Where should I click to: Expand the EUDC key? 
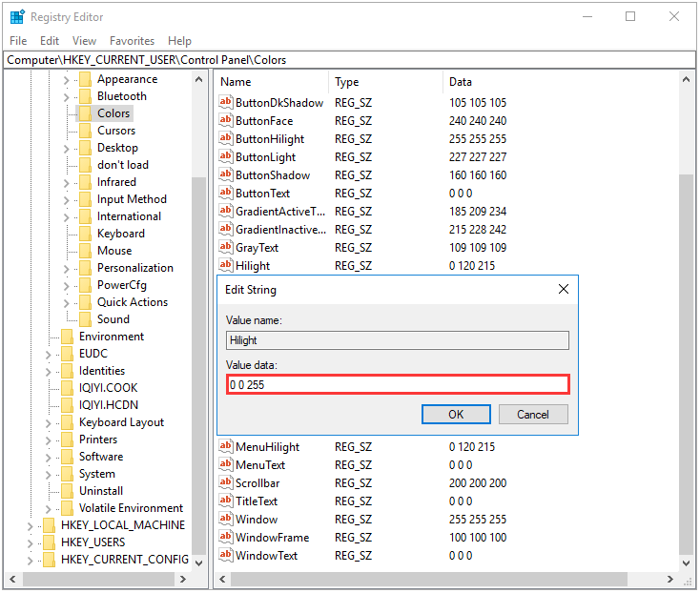point(49,355)
